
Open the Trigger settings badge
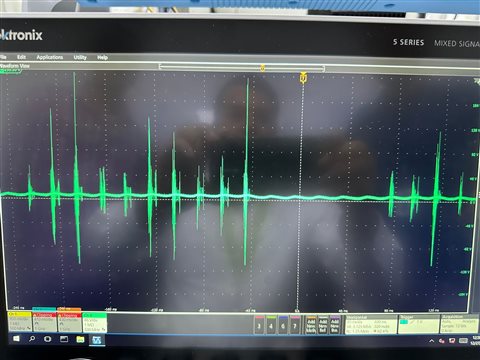[419, 324]
